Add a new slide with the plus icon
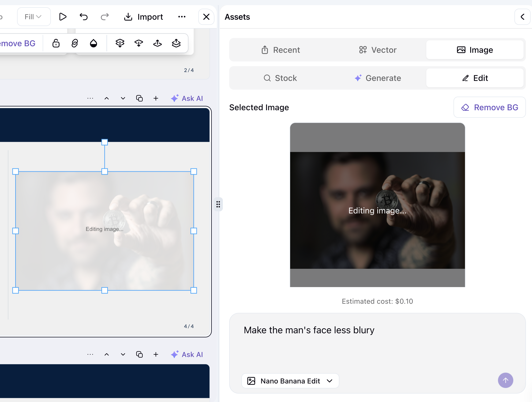Image resolution: width=532 pixels, height=402 pixels. coord(156,98)
